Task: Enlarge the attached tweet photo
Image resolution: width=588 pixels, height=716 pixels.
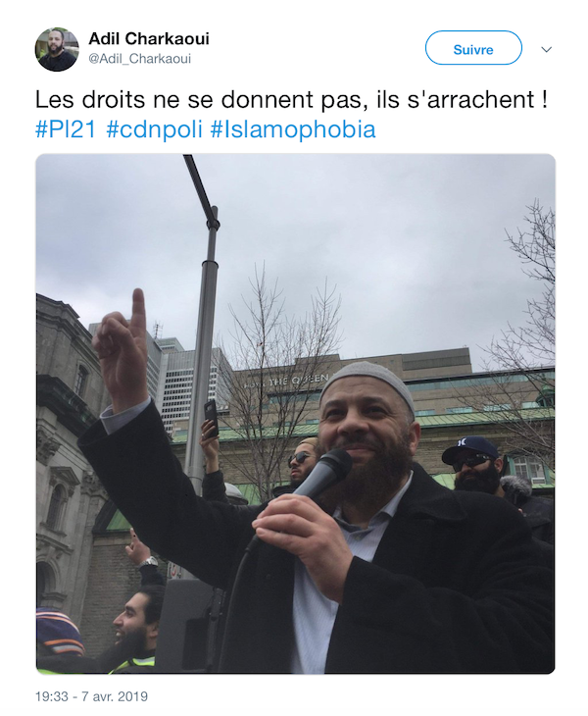Action: [x=296, y=414]
